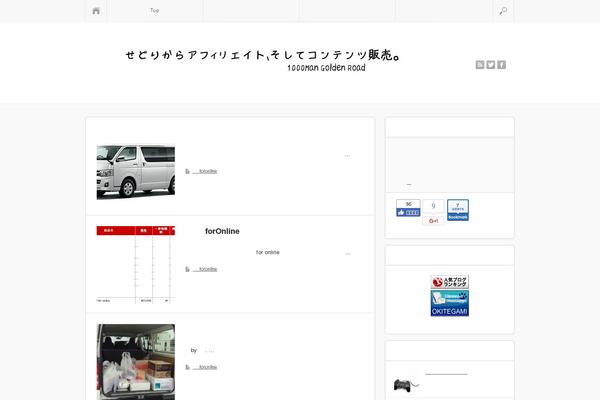Open the Twitter icon in header
The image size is (600, 400).
[491, 65]
